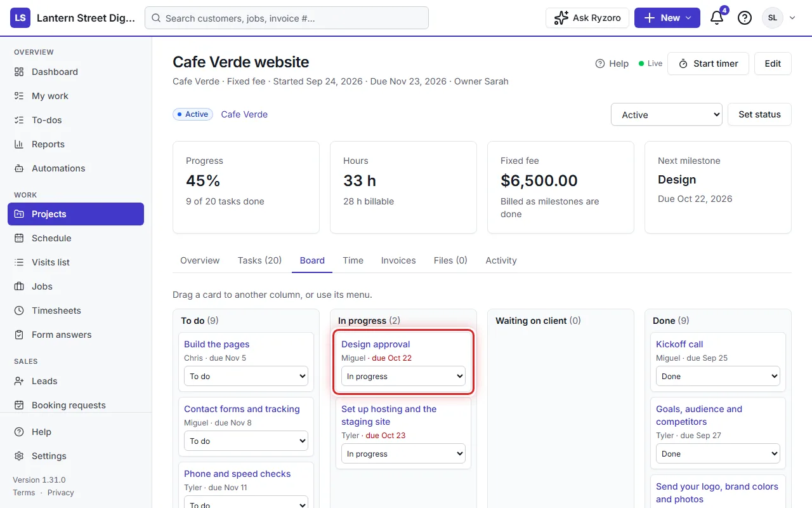
Task: Open Timesheets in sidebar
Action: [76, 311]
